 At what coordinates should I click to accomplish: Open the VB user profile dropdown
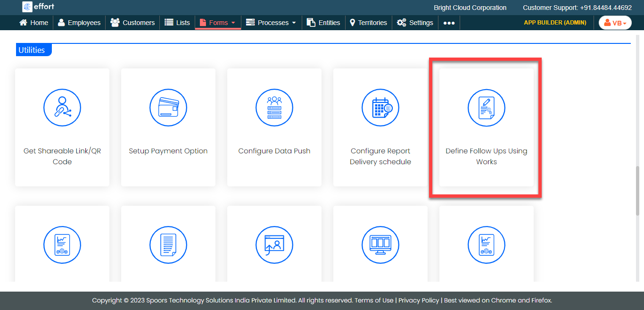click(615, 23)
